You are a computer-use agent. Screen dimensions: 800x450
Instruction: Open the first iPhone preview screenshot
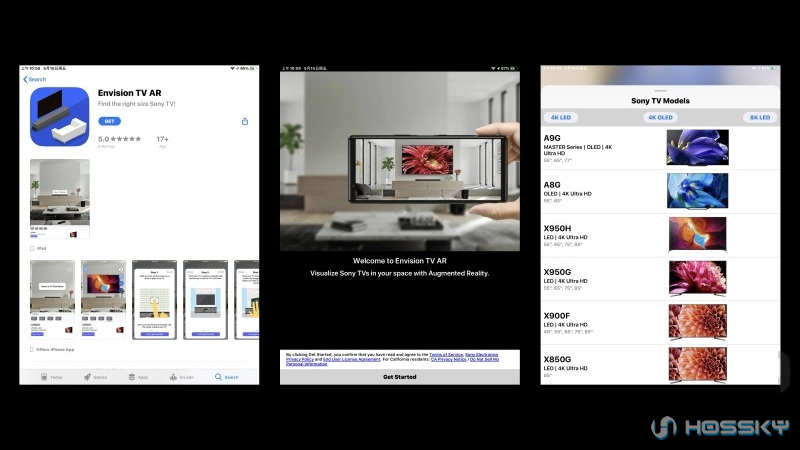coord(52,299)
